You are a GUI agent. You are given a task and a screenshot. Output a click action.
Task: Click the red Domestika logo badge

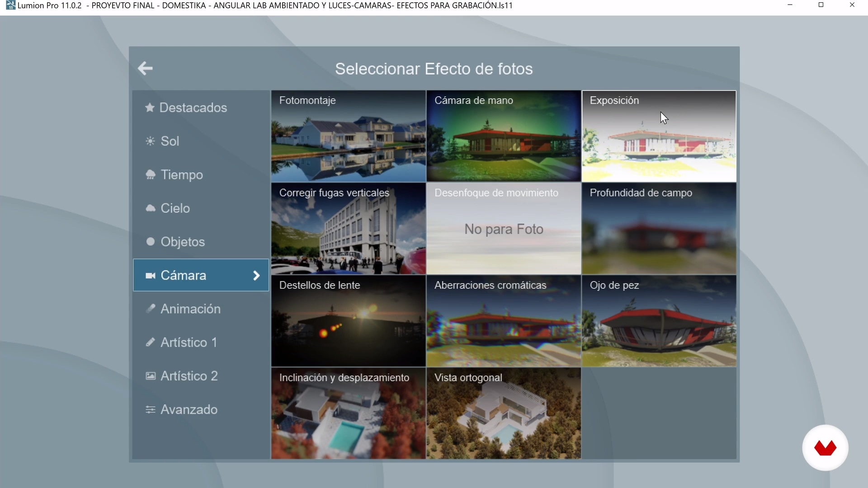pyautogui.click(x=825, y=448)
